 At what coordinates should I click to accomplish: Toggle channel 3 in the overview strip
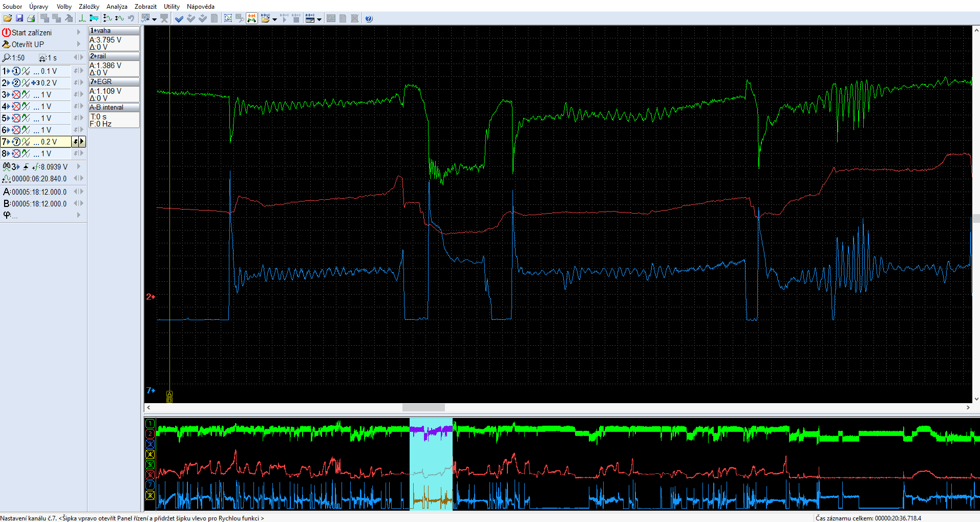pos(150,444)
